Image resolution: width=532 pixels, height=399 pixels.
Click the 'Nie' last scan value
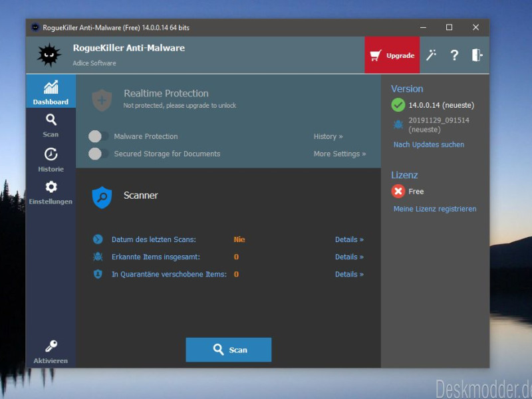click(239, 239)
